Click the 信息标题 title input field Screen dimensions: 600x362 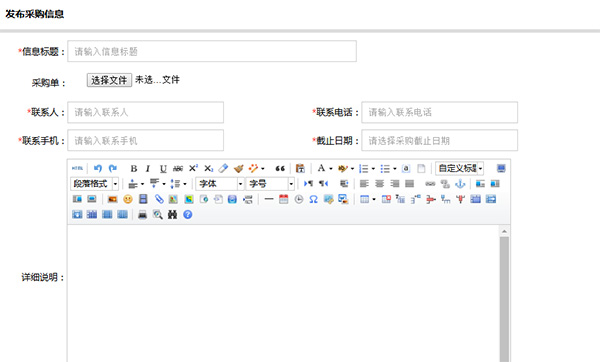(x=212, y=51)
